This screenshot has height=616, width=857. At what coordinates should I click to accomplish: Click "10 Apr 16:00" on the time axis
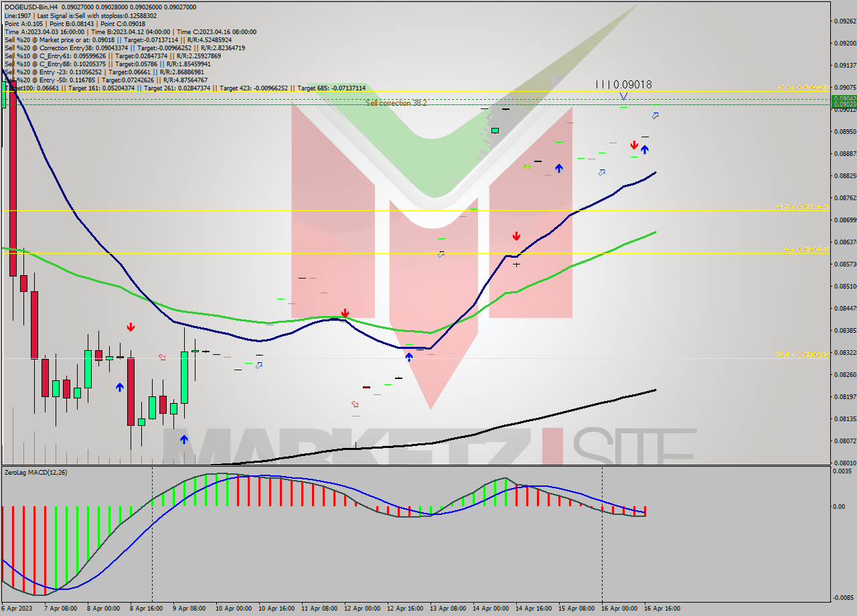(x=276, y=609)
